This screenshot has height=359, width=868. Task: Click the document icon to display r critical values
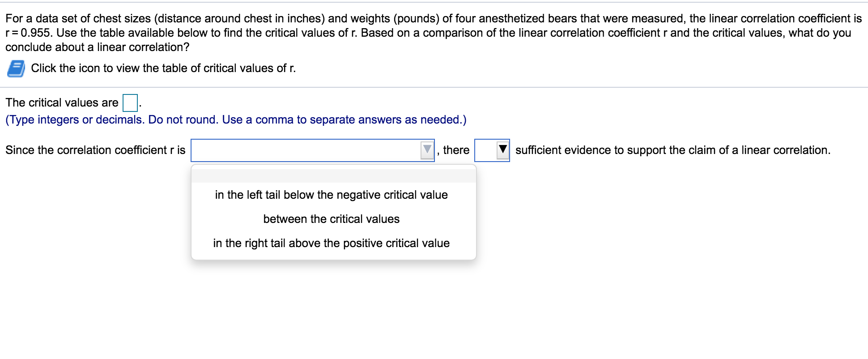coord(15,68)
